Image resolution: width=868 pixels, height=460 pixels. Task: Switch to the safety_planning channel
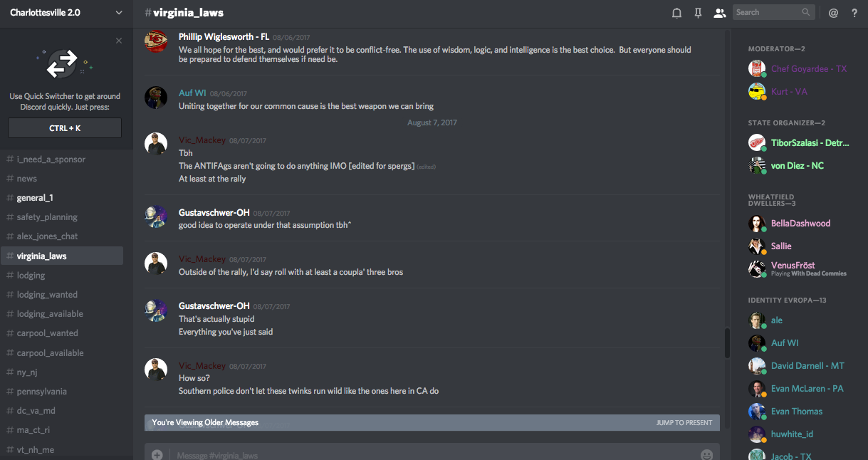pyautogui.click(x=47, y=217)
